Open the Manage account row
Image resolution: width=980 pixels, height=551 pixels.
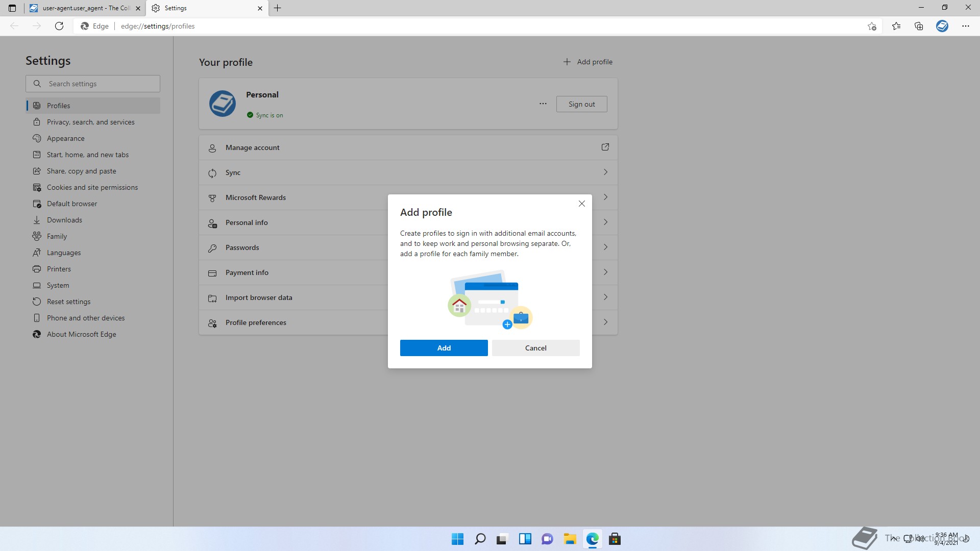pyautogui.click(x=408, y=147)
